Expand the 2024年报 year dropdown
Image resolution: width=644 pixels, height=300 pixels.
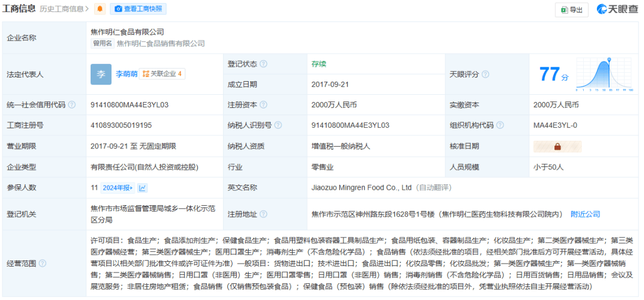[117, 188]
